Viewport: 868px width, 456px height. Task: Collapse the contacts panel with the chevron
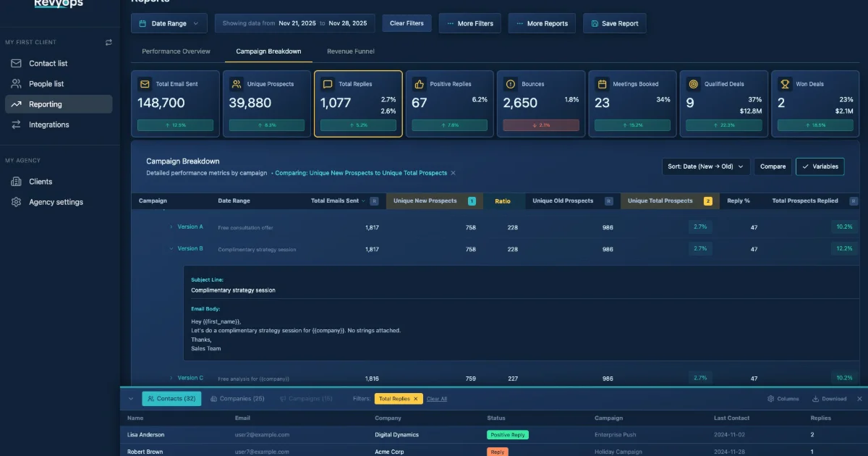[x=131, y=399]
